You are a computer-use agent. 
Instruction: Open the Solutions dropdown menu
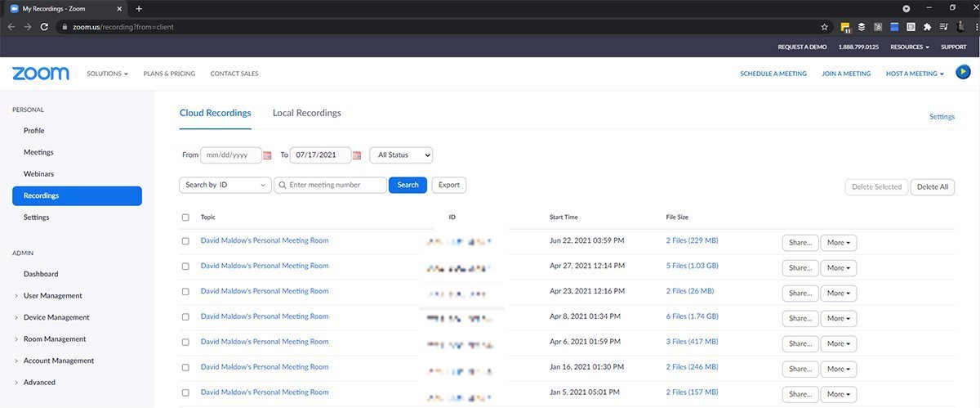tap(107, 74)
